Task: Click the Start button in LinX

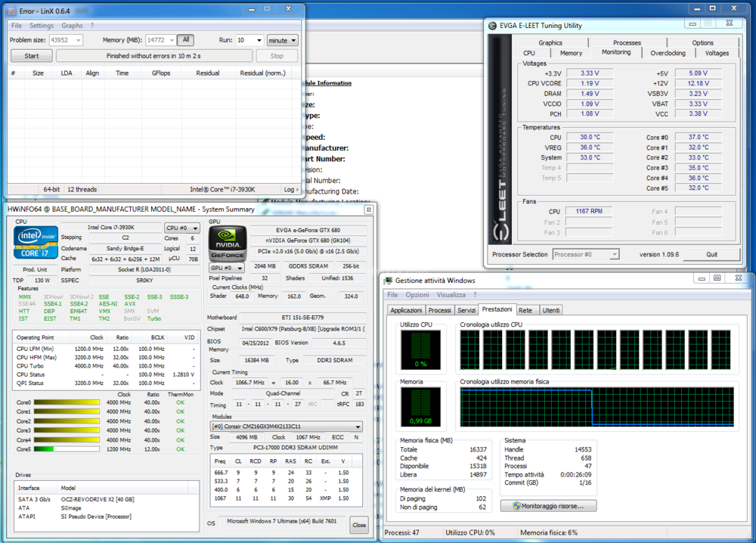Action: [x=31, y=56]
